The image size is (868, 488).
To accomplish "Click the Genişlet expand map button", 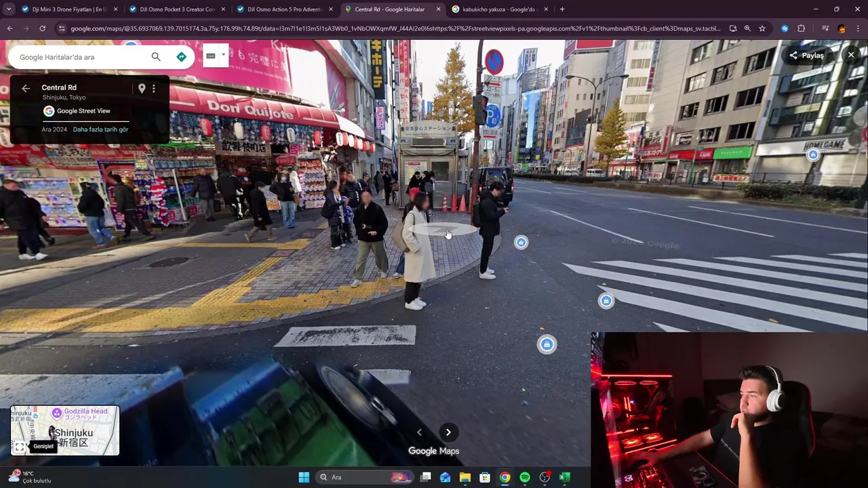I will click(x=20, y=447).
